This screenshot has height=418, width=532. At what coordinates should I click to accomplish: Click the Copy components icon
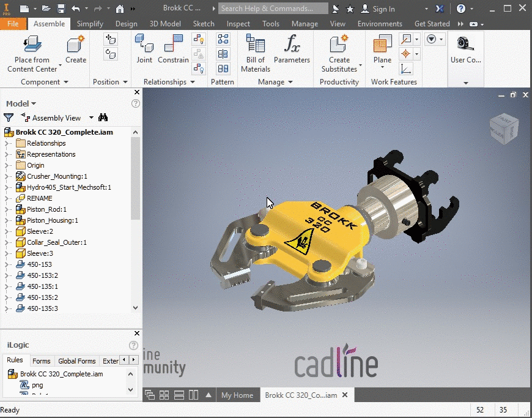tap(223, 69)
